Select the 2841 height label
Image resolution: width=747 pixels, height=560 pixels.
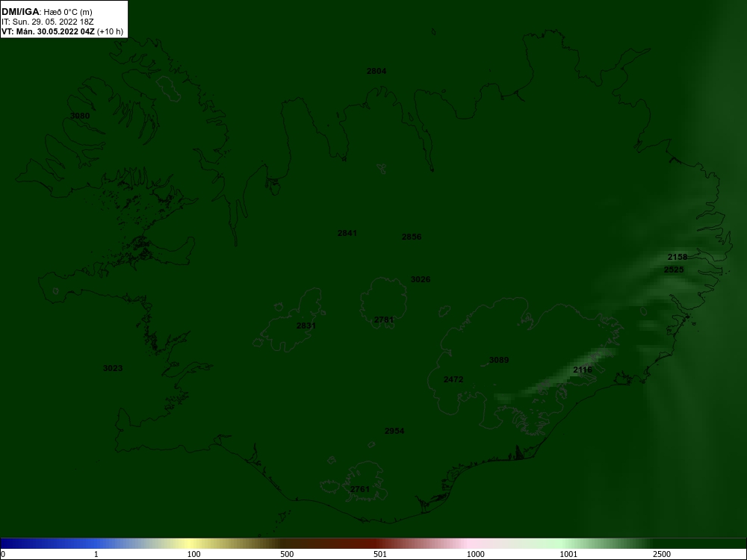pyautogui.click(x=347, y=233)
